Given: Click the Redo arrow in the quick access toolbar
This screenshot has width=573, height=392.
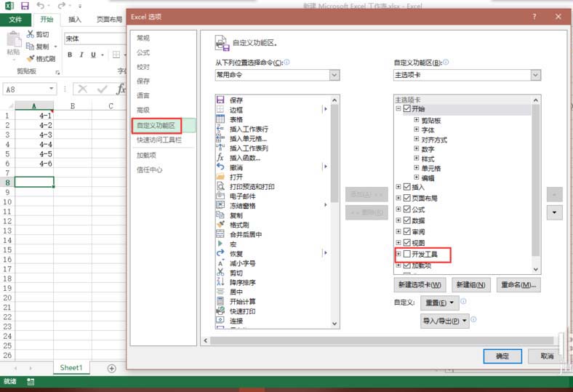Looking at the screenshot, I should (x=61, y=6).
